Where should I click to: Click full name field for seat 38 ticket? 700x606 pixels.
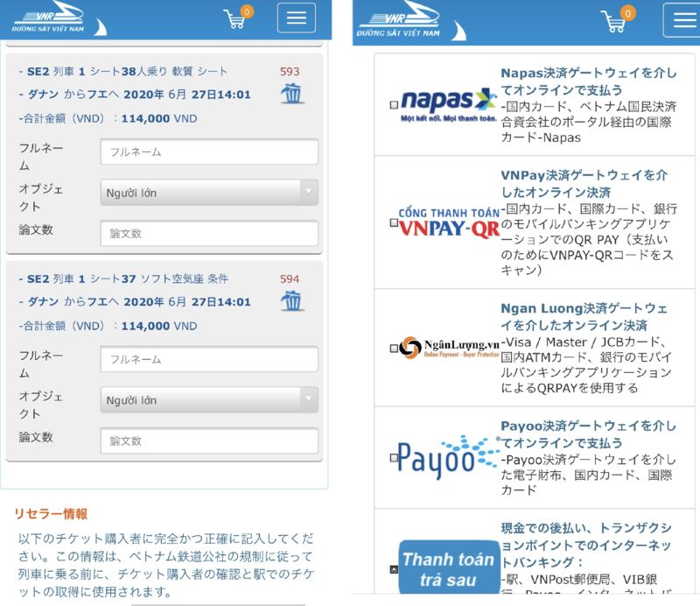pyautogui.click(x=209, y=151)
